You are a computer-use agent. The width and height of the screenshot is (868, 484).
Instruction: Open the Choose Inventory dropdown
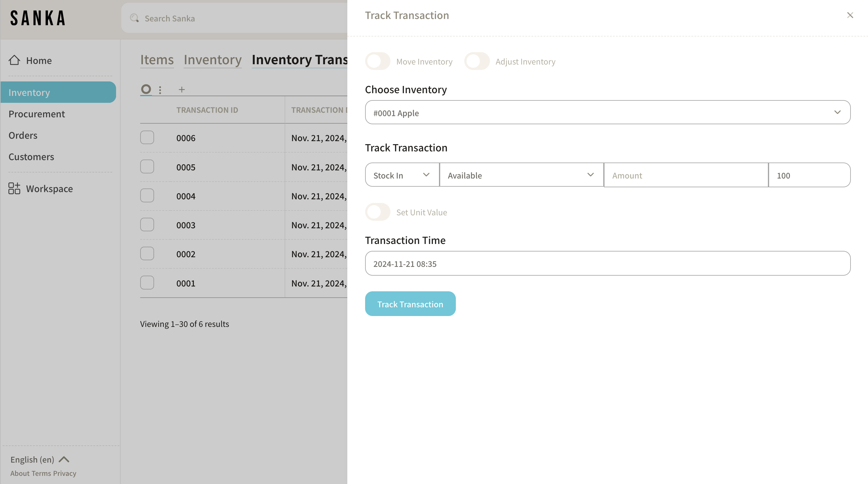tap(607, 112)
